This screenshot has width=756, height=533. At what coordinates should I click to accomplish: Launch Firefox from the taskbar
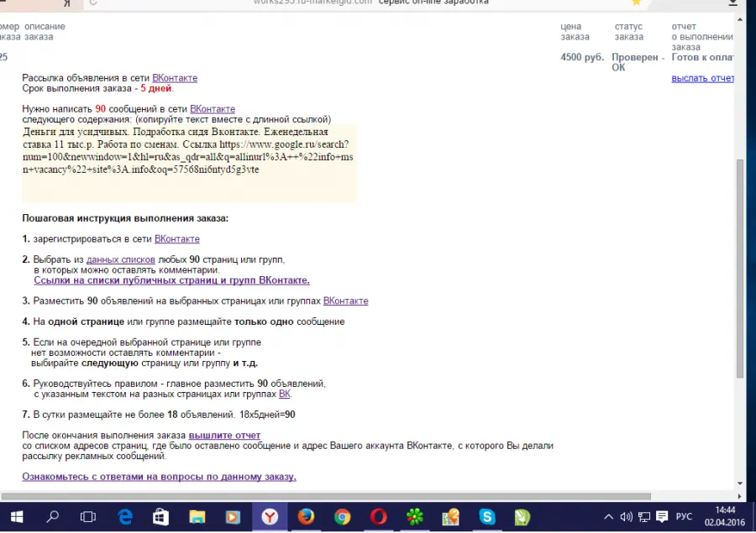click(306, 517)
